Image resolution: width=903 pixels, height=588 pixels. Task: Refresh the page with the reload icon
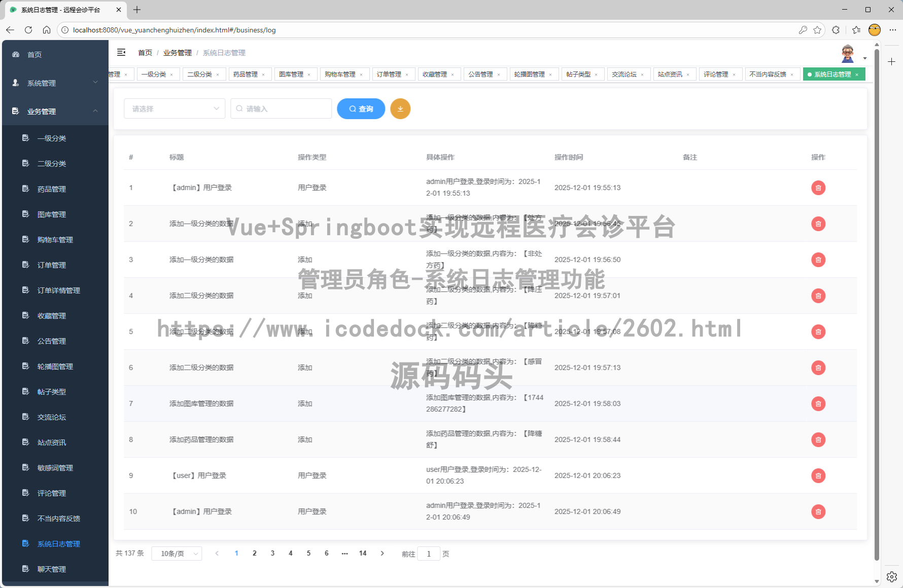[28, 30]
